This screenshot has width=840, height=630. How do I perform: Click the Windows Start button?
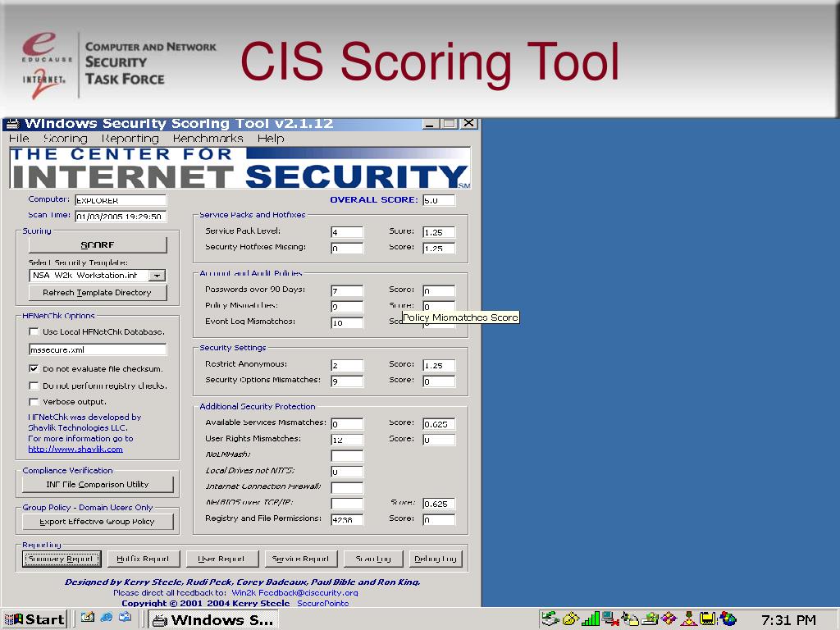coord(34,619)
